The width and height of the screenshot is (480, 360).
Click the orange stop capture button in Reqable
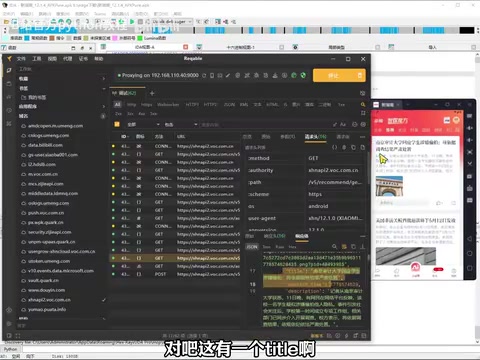coord(339,76)
